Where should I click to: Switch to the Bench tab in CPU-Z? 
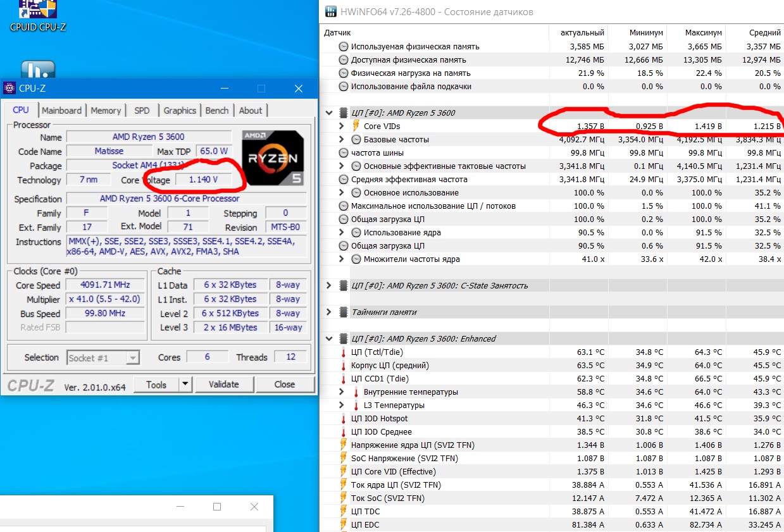[217, 110]
